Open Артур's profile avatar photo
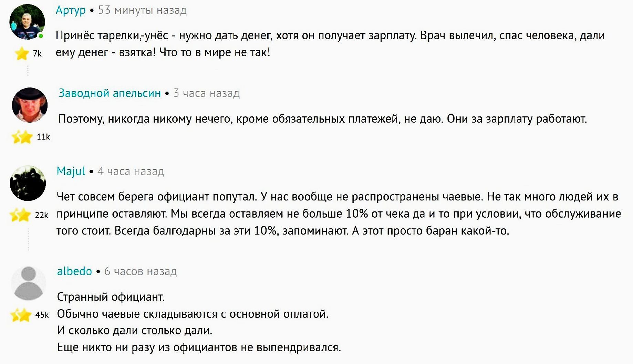This screenshot has height=364, width=633. coord(27,22)
